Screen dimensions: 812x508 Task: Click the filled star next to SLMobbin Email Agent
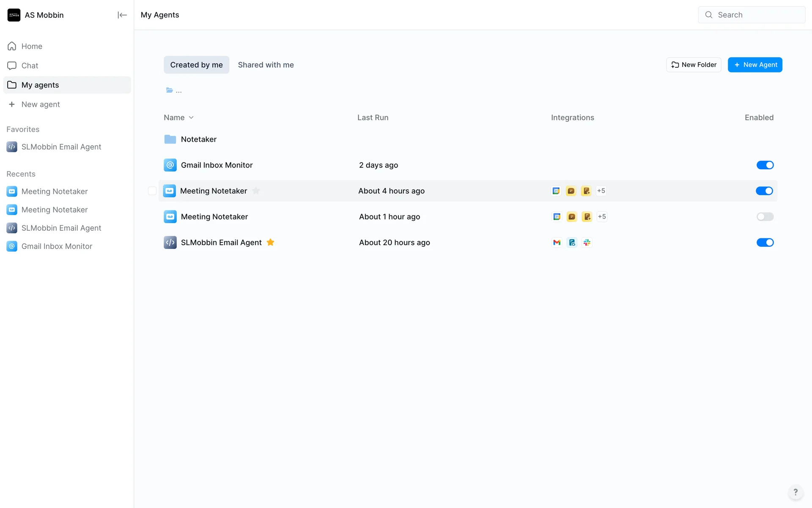271,243
